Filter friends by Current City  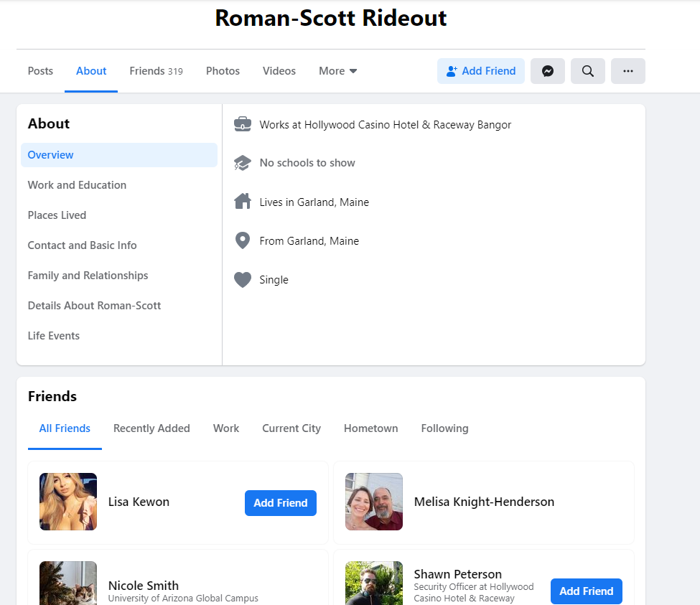[x=291, y=428]
